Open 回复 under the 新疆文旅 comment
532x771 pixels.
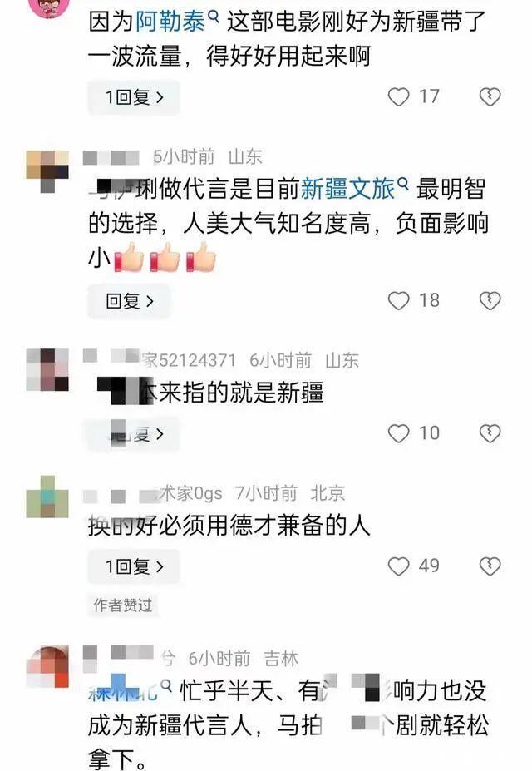129,301
